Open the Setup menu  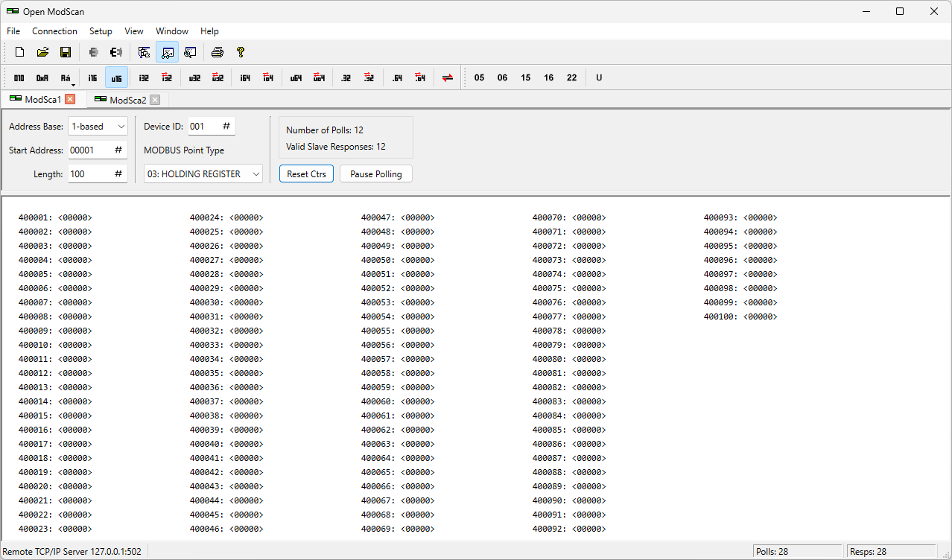[x=100, y=31]
